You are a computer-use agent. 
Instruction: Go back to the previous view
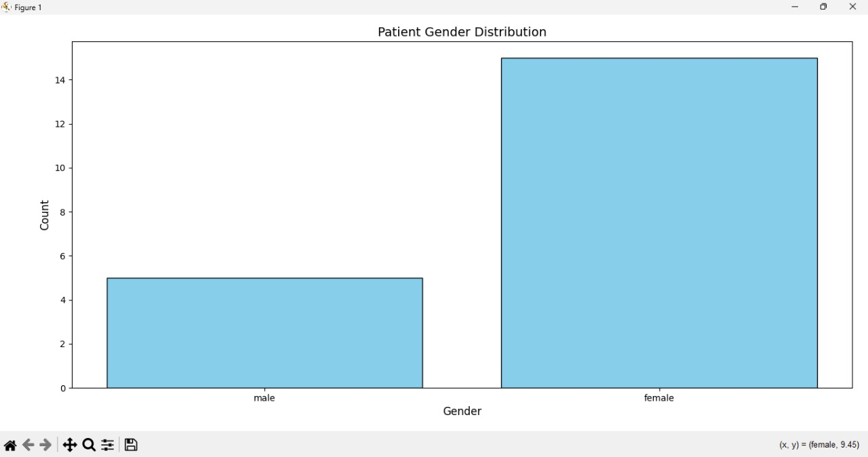coord(28,445)
